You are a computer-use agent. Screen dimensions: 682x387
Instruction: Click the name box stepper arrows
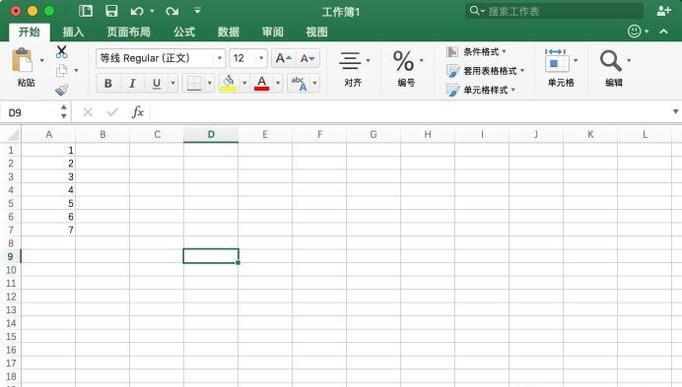coord(64,112)
